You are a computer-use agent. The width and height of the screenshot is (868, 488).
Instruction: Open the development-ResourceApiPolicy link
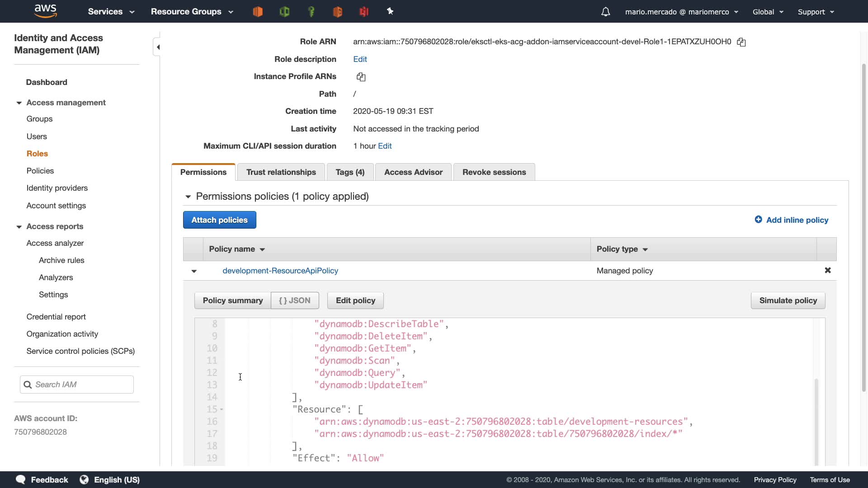(280, 271)
